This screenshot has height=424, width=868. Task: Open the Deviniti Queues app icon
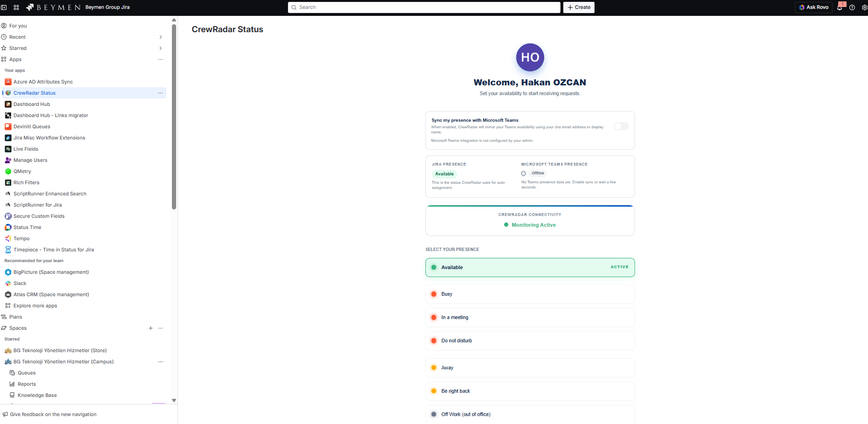(8, 126)
